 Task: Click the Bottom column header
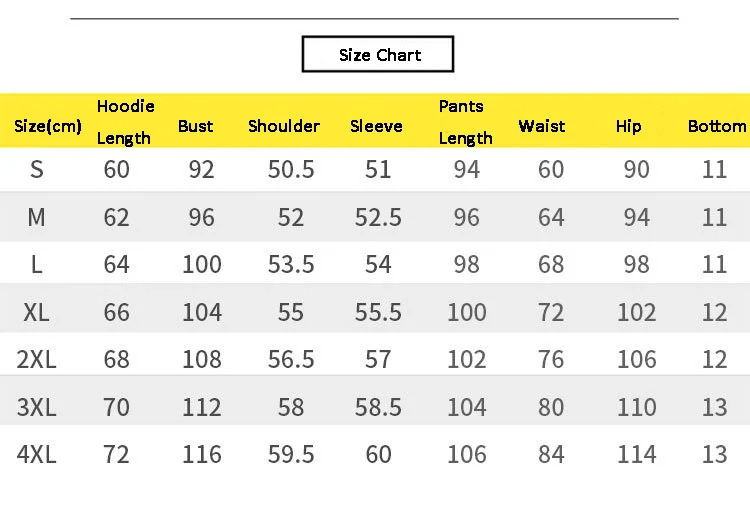(x=716, y=126)
